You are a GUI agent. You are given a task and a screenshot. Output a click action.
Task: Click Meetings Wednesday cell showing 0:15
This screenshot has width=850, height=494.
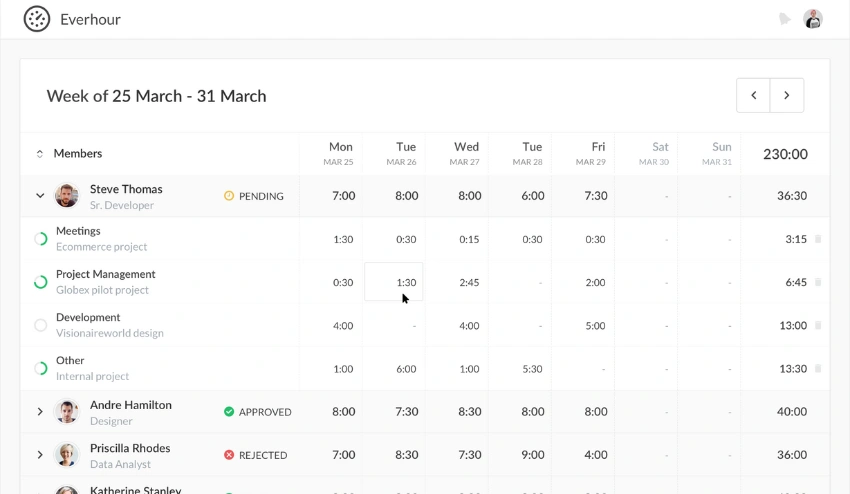click(469, 239)
